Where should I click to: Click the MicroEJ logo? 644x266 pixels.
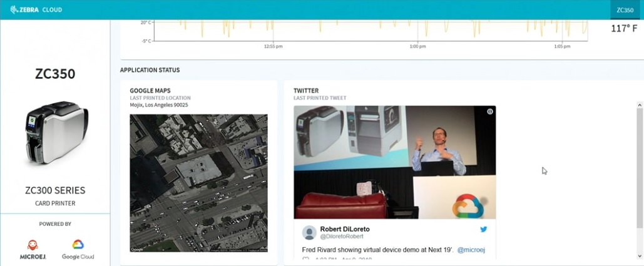(x=33, y=249)
